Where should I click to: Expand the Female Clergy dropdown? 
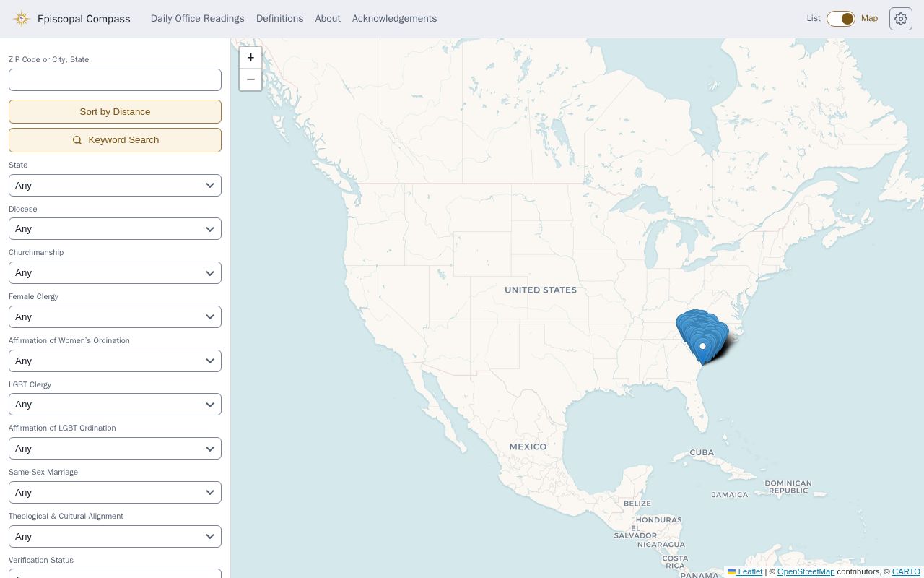(115, 316)
